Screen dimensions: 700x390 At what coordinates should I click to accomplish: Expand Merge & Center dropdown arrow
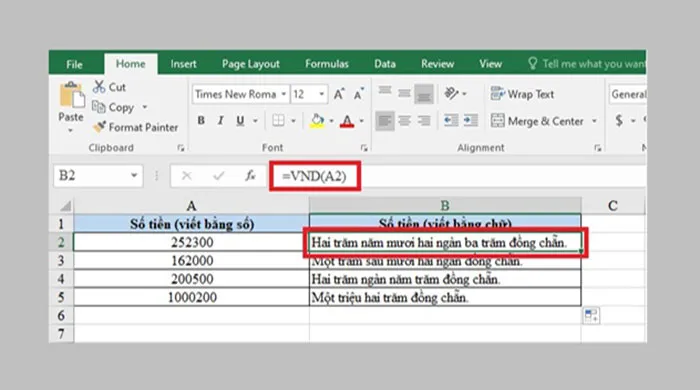pyautogui.click(x=594, y=121)
